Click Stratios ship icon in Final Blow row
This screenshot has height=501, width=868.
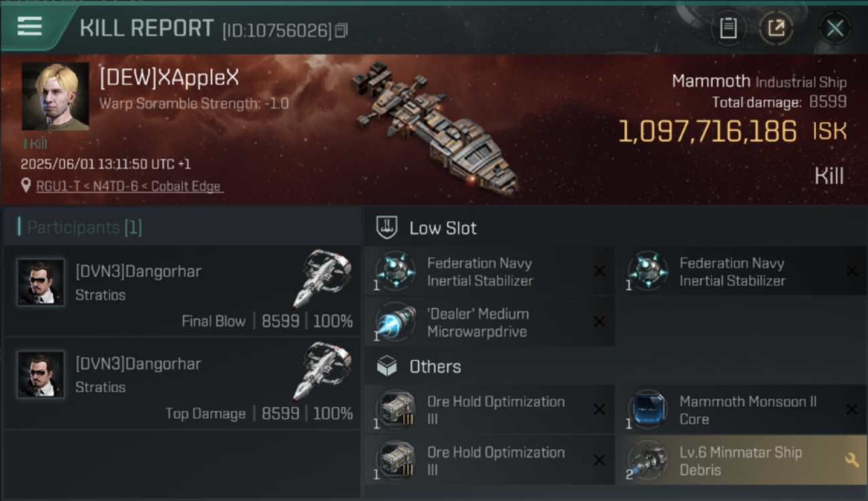[322, 279]
